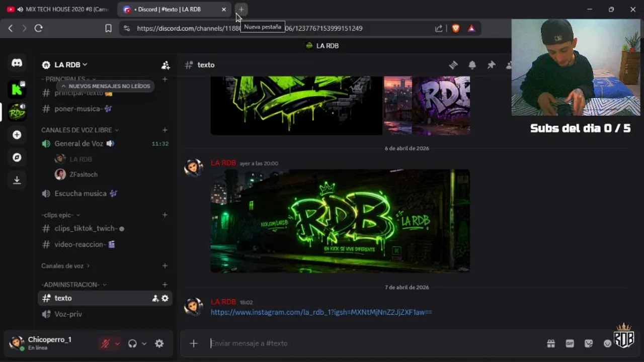Click the Brave Rewards triangle icon
Screen dimensions: 644x362
click(471, 29)
